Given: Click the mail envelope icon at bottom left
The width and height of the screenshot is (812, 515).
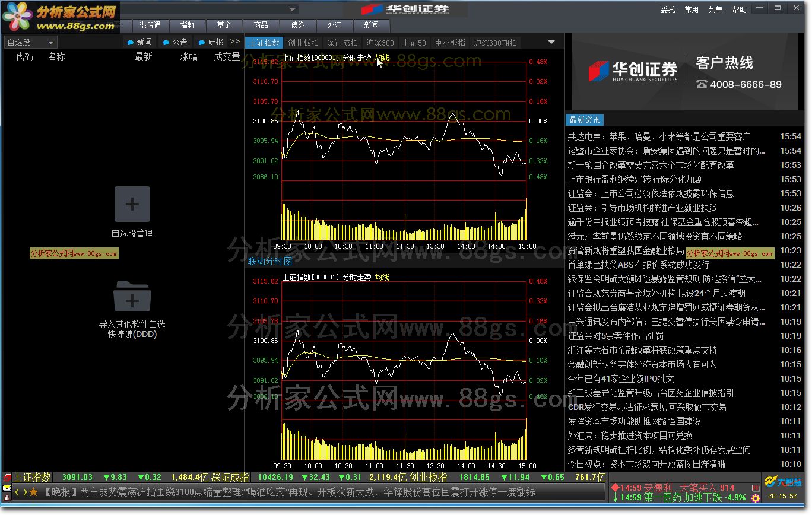Looking at the screenshot, I should 7,488.
